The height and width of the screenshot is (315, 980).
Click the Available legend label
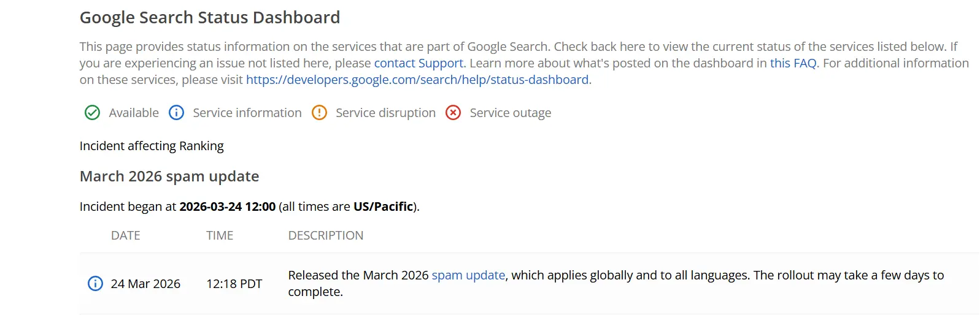click(134, 113)
